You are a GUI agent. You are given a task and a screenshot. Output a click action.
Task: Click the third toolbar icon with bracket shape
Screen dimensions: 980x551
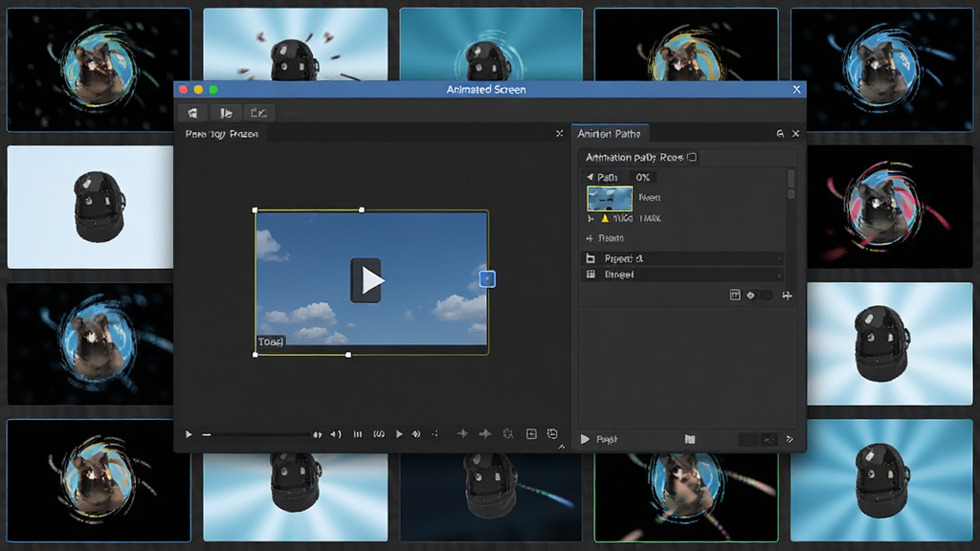click(x=258, y=113)
